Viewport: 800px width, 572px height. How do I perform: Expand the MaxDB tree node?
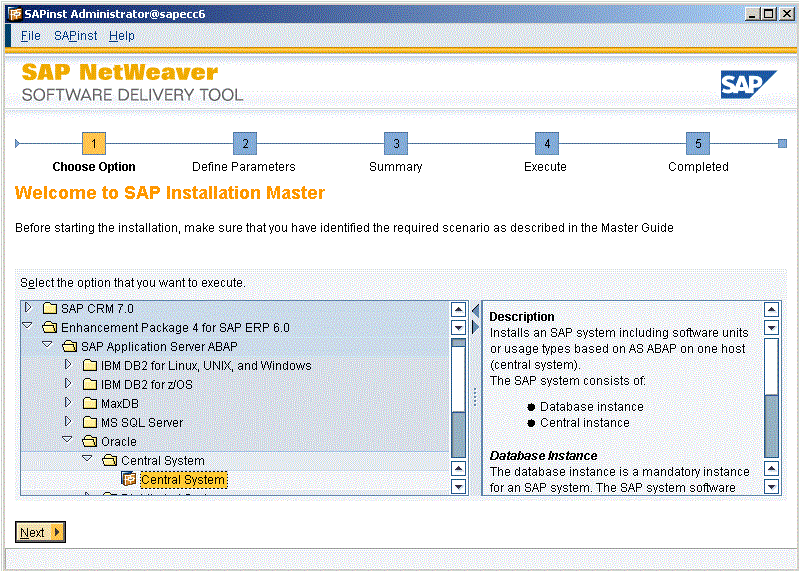68,403
